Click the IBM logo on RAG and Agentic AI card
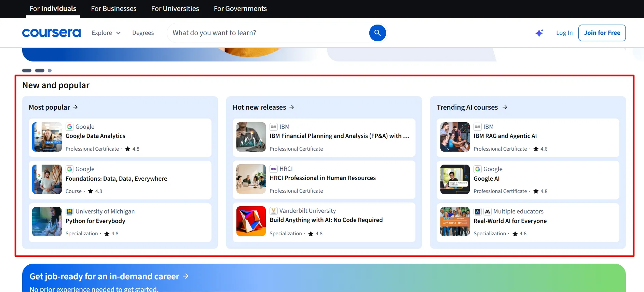Viewport: 644px width, 292px height. (x=478, y=127)
